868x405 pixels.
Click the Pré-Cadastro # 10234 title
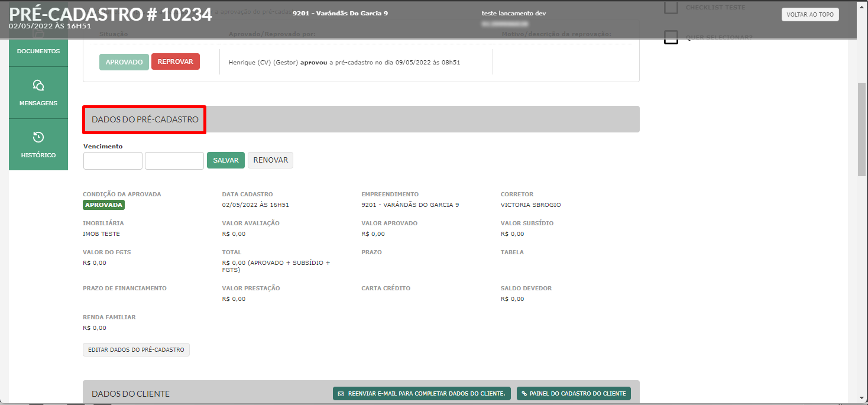point(111,14)
